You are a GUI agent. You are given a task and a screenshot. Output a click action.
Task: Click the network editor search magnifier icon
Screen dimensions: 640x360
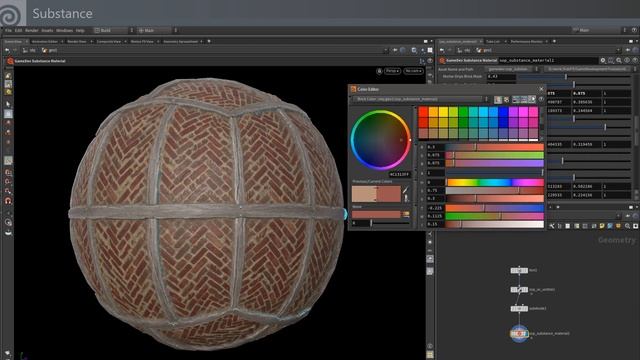point(627,226)
